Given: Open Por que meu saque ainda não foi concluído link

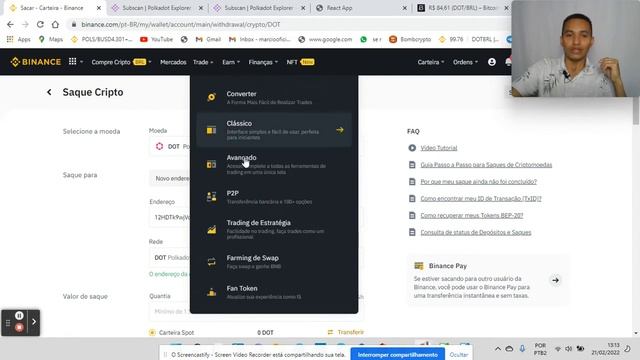Looking at the screenshot, I should (478, 182).
